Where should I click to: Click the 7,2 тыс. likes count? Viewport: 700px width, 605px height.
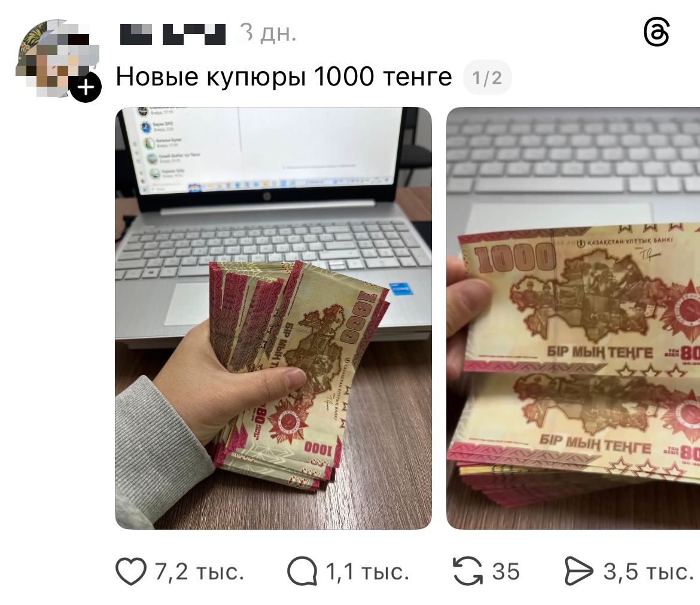coord(200,572)
